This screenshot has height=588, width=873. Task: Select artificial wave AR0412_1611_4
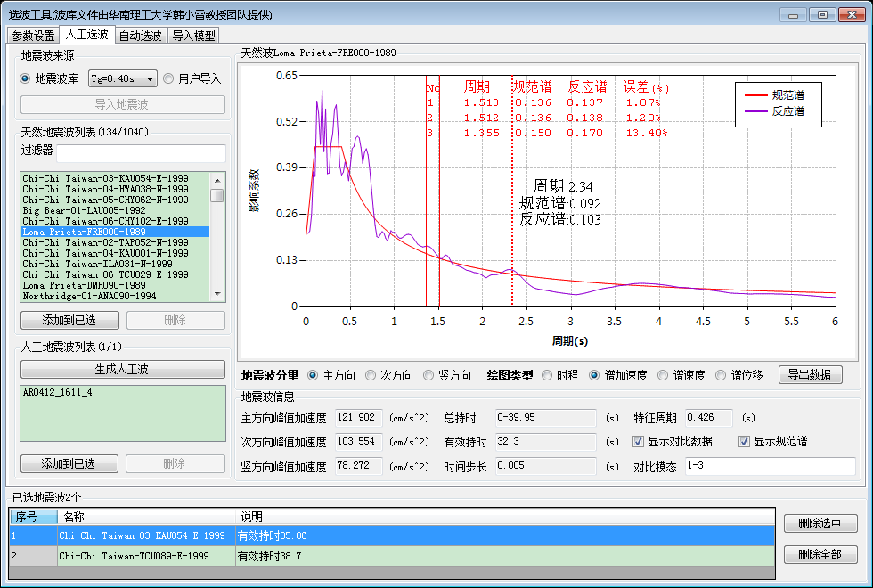57,392
